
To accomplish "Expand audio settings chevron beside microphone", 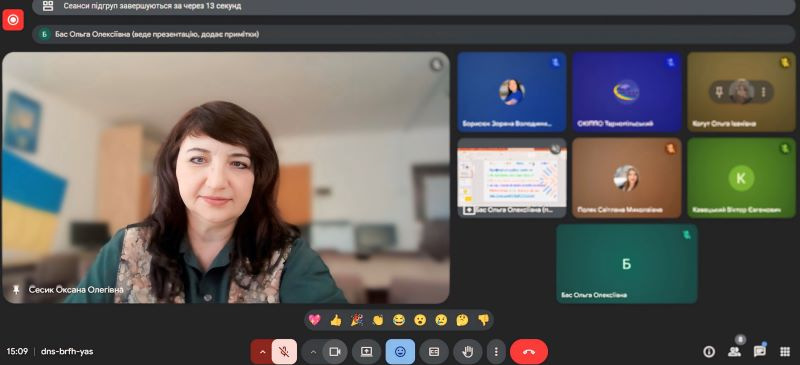I will click(262, 352).
